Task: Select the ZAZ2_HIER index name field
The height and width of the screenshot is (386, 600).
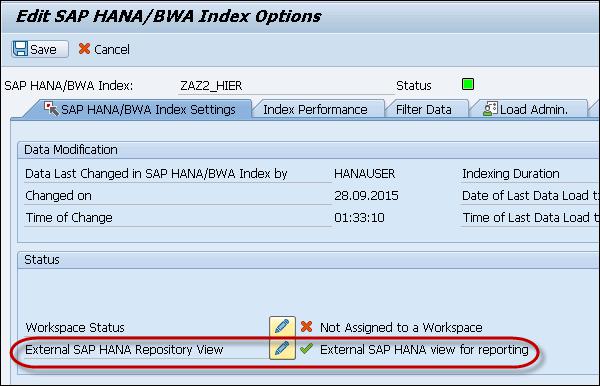Action: pyautogui.click(x=286, y=86)
